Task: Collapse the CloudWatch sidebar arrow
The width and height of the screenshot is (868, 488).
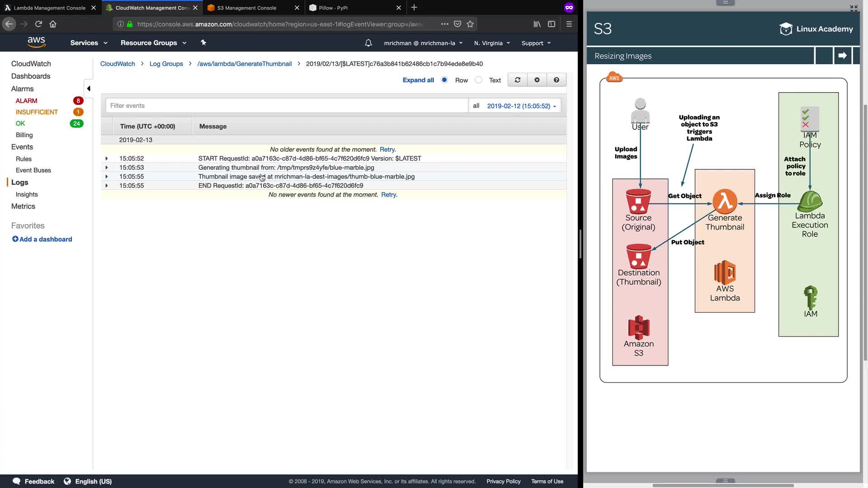Action: click(89, 89)
